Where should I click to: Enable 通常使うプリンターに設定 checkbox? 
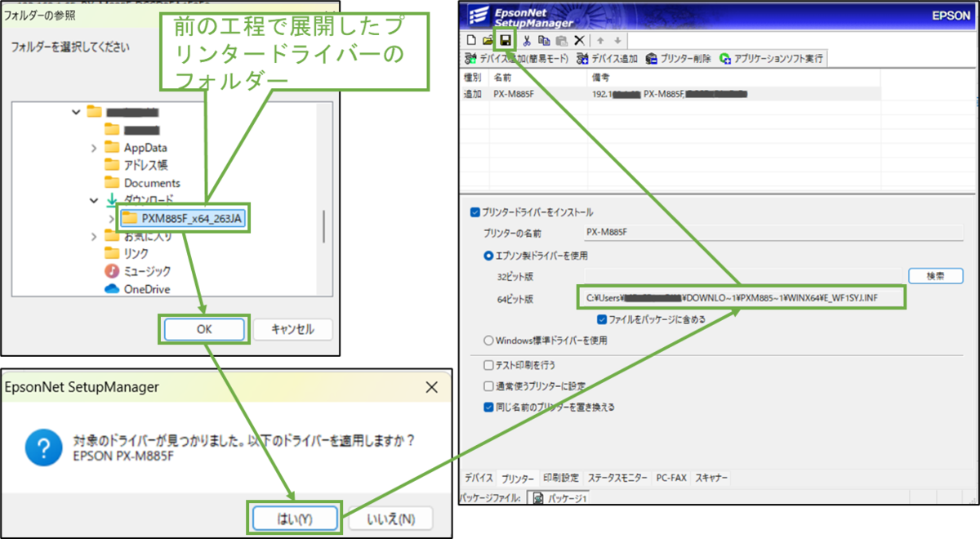click(x=488, y=385)
